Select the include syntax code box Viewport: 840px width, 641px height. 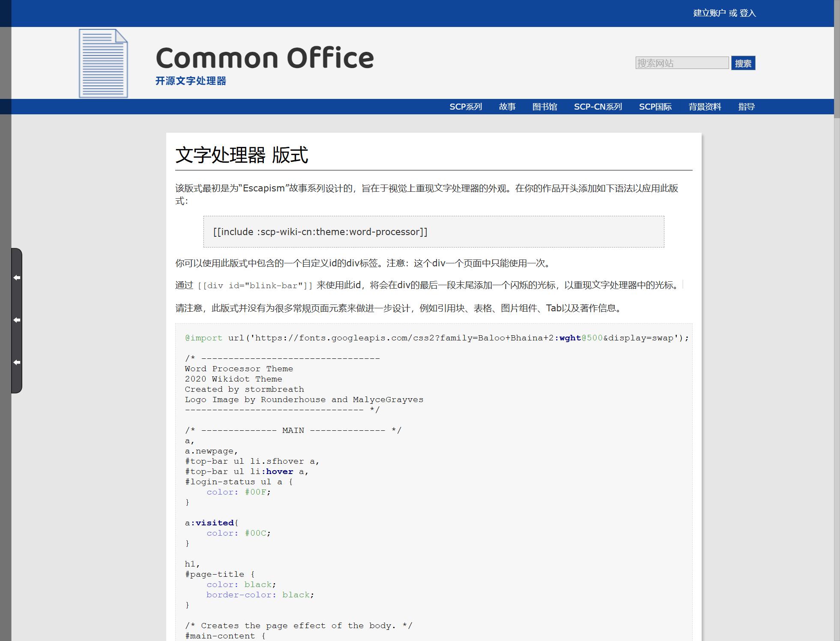coord(433,232)
